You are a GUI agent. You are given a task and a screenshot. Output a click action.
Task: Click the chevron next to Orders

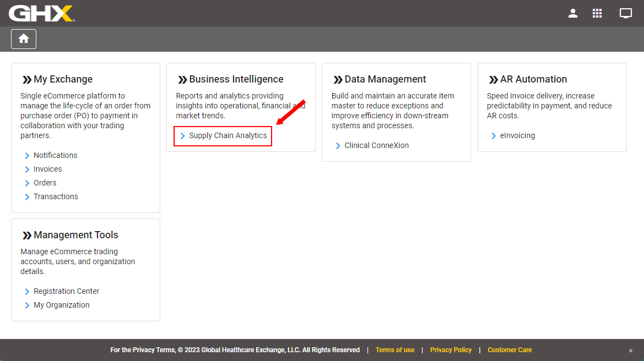click(27, 183)
